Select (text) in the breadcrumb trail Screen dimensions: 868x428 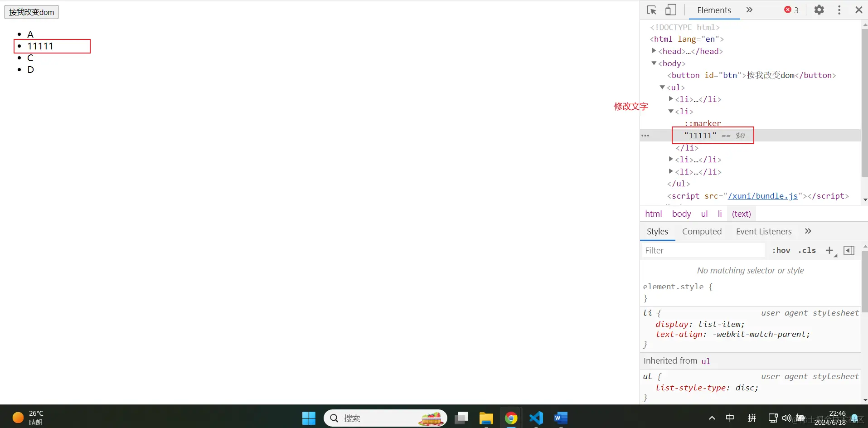[741, 214]
